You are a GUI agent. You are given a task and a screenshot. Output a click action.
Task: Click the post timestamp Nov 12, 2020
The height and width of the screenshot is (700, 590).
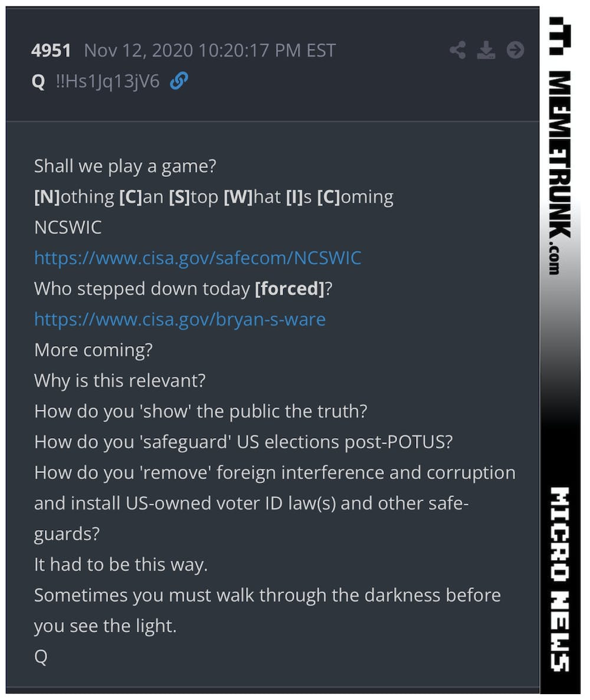tap(210, 51)
